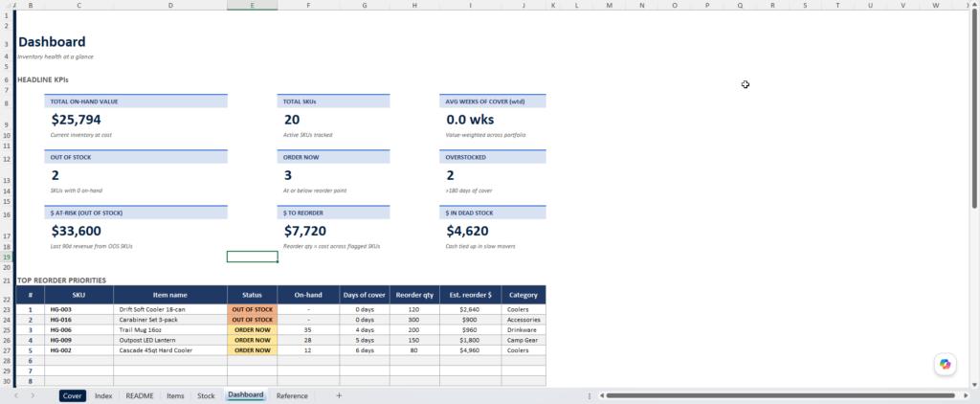Click the $25,794 on-hand value
The height and width of the screenshot is (404, 980).
(76, 120)
